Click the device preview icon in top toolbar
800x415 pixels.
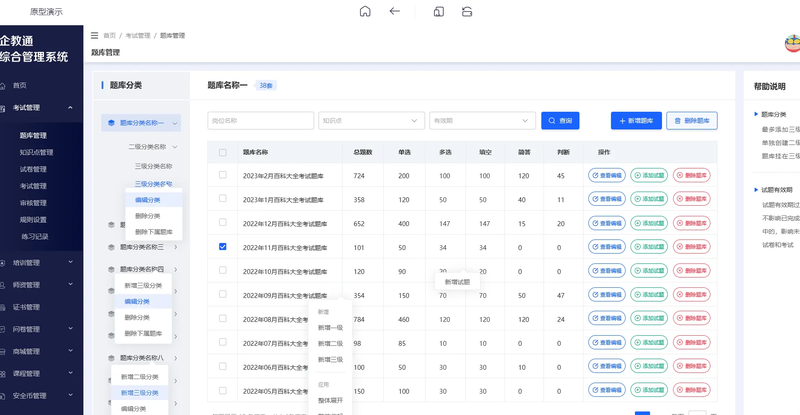click(438, 11)
